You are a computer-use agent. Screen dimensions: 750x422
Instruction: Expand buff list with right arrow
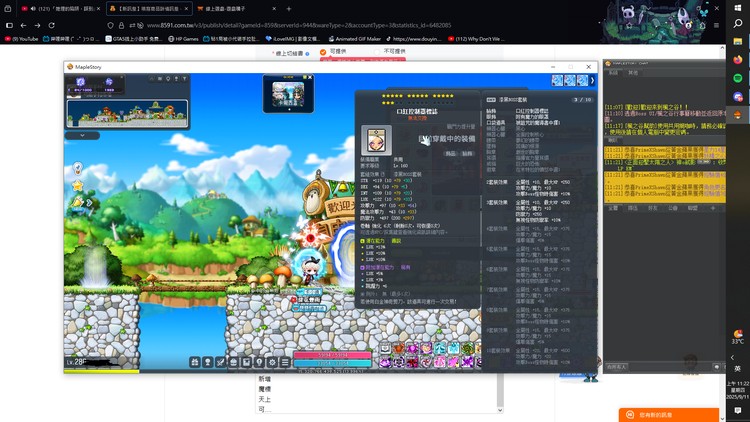point(592,80)
